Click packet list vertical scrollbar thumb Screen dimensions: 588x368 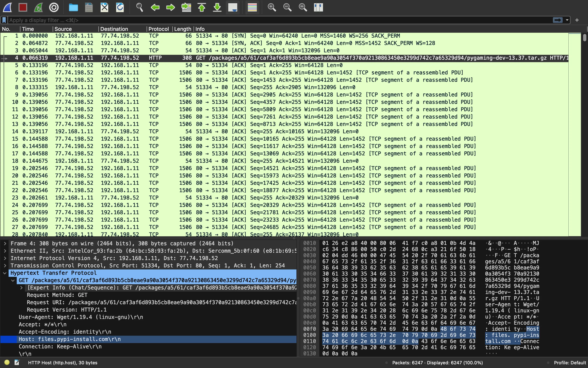click(585, 37)
